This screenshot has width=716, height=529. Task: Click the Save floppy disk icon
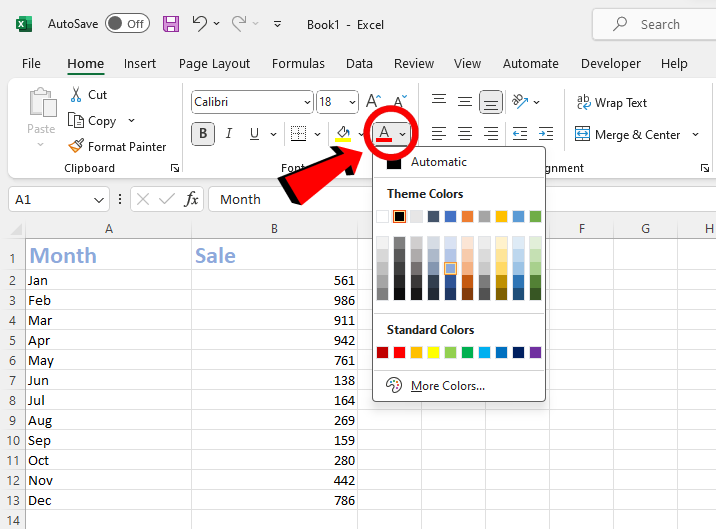[171, 24]
